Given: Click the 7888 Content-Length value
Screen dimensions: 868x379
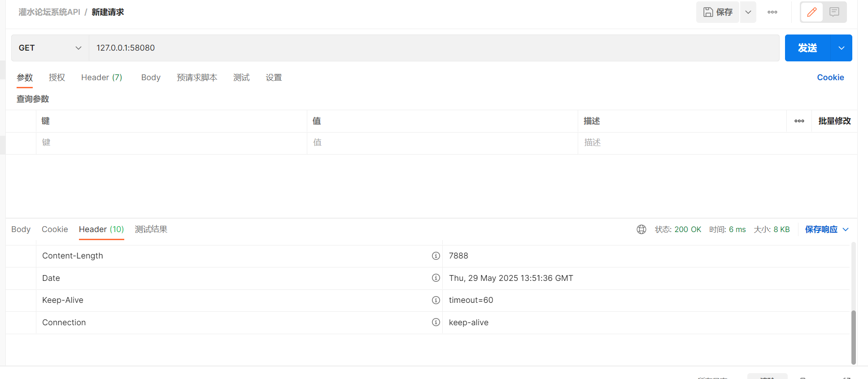Looking at the screenshot, I should tap(458, 256).
